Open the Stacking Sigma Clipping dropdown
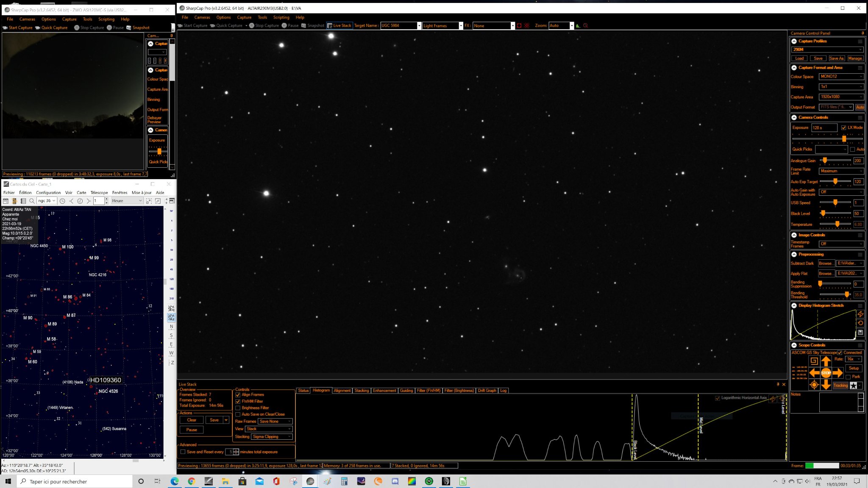The image size is (868, 488). [272, 437]
